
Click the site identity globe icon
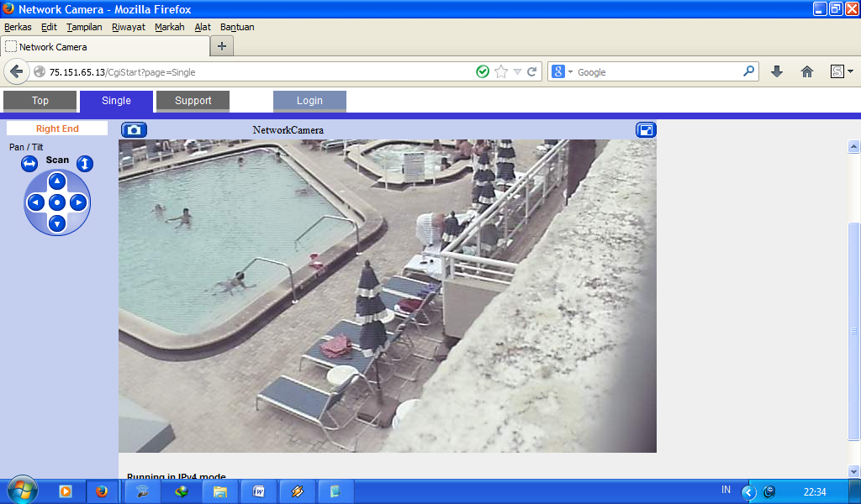point(40,72)
